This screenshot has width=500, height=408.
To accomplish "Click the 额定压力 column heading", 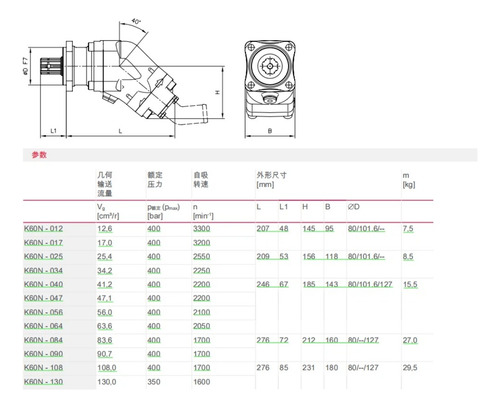I will pos(155,180).
